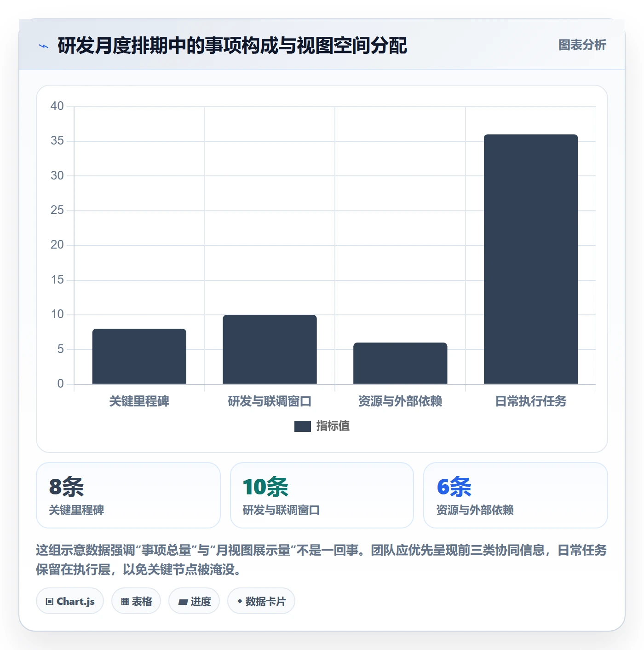Open the 8条 关键里程碑 data card
This screenshot has width=644, height=650.
pos(128,495)
